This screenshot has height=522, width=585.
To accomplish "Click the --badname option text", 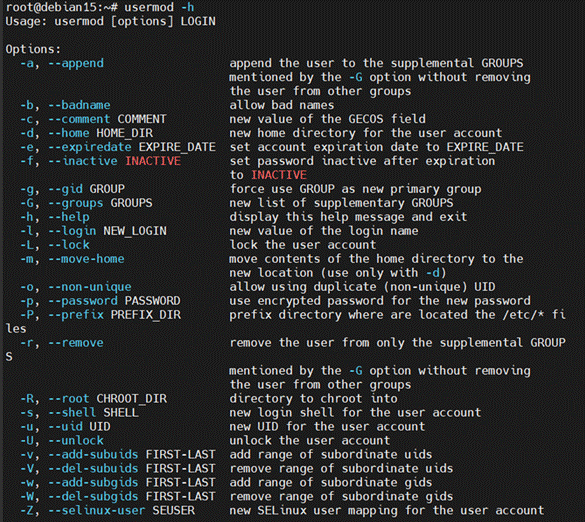I will (79, 105).
